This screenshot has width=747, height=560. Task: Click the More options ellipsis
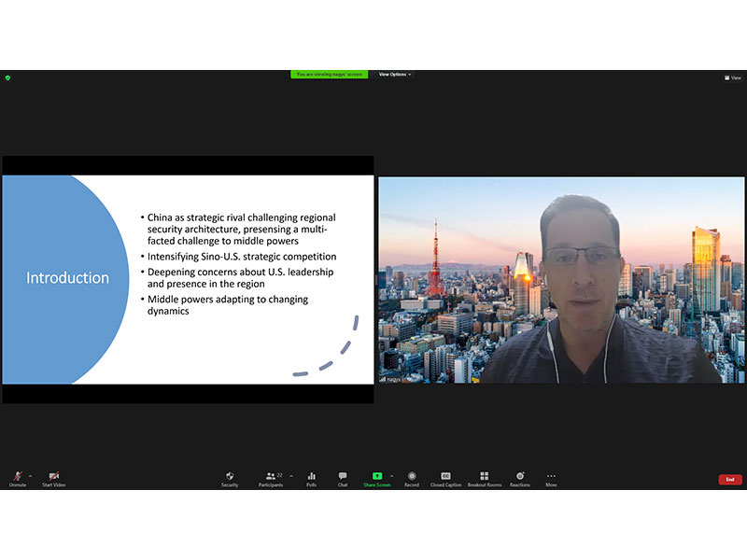click(x=551, y=478)
